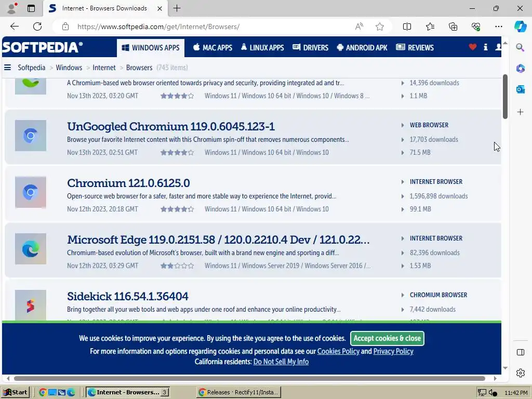Toggle the sidebar panel layout icon

tap(520, 352)
